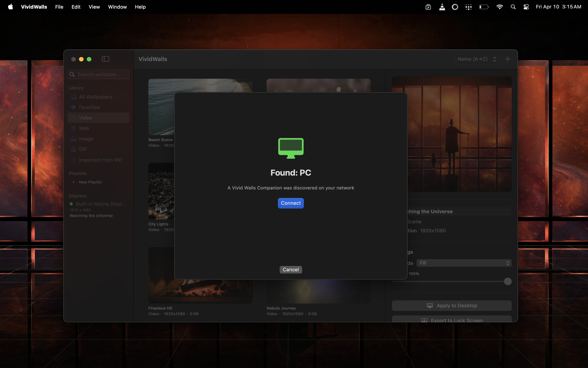
Task: Click the 100% slider handle
Action: pos(508,281)
